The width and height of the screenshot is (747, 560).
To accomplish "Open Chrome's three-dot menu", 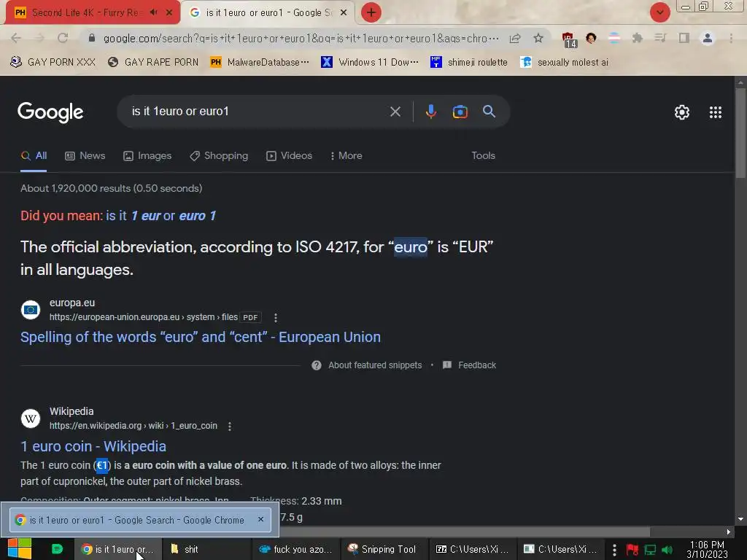I will point(731,38).
